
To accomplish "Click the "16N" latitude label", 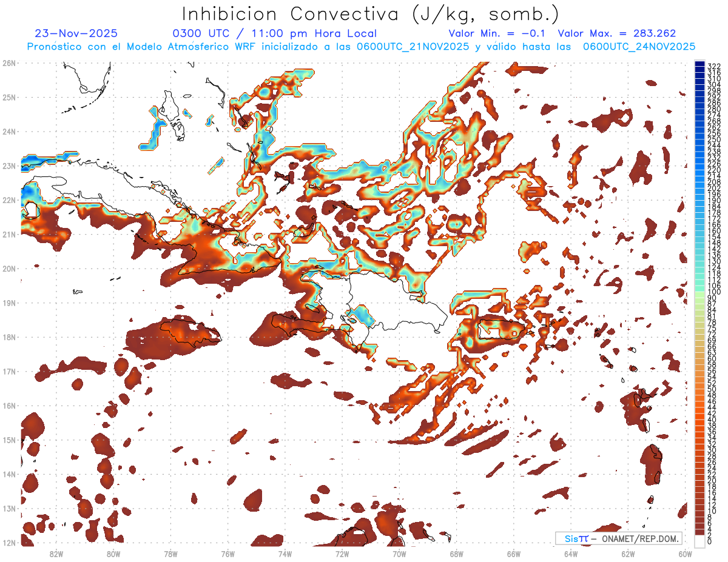I will pyautogui.click(x=8, y=405).
